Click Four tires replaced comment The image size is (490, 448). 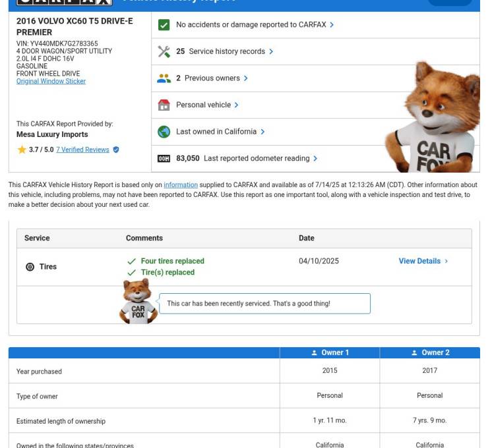click(x=173, y=261)
